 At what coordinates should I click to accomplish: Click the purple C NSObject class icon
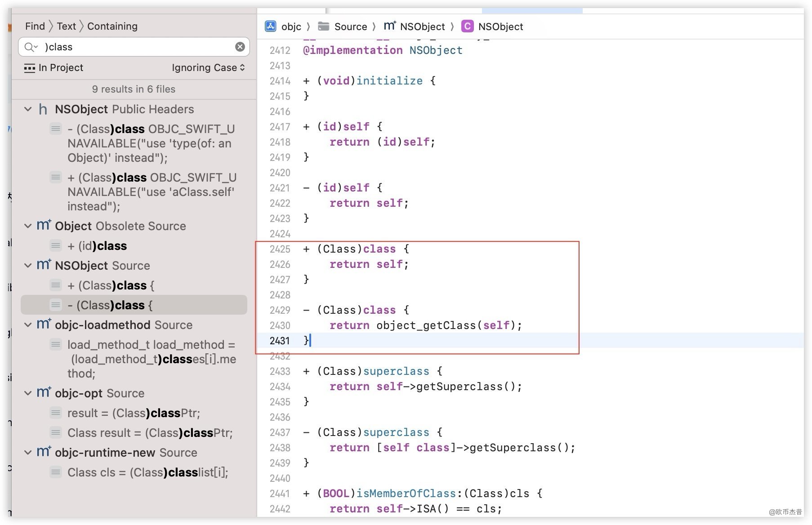point(467,27)
